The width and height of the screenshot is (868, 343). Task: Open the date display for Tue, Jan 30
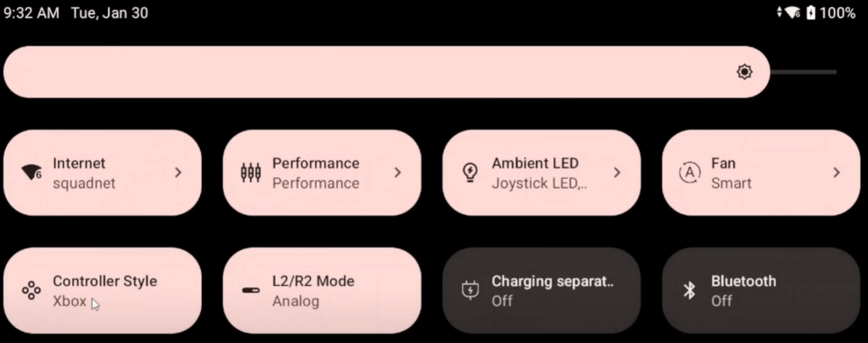click(x=110, y=12)
